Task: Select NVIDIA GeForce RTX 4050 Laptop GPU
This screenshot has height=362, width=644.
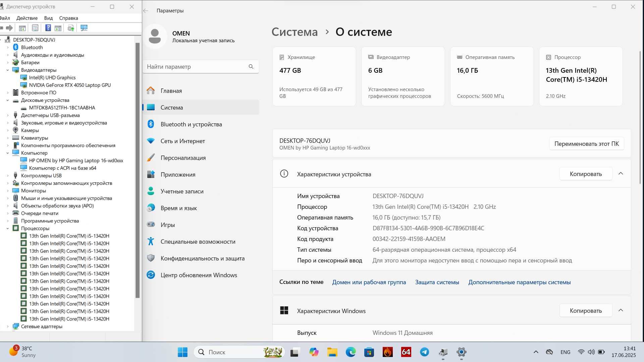Action: pos(70,85)
